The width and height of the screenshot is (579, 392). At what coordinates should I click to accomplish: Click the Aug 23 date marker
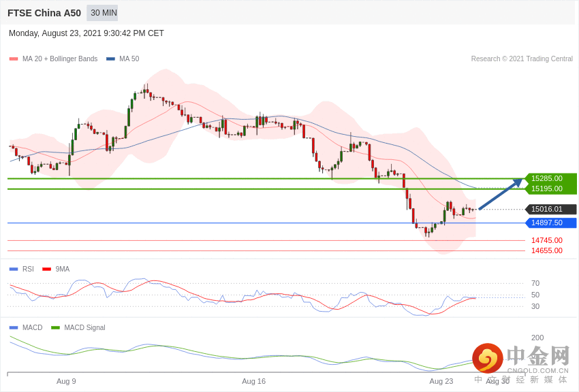click(x=441, y=381)
